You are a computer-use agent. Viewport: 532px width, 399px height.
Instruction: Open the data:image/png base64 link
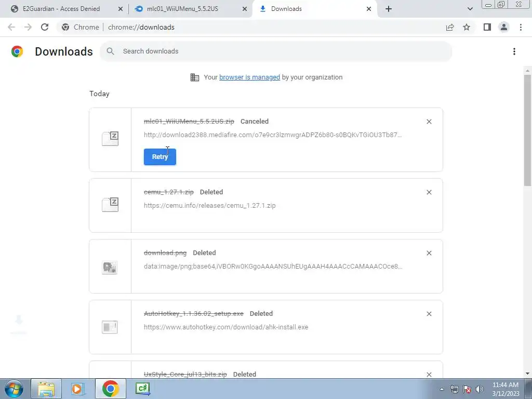(273, 266)
